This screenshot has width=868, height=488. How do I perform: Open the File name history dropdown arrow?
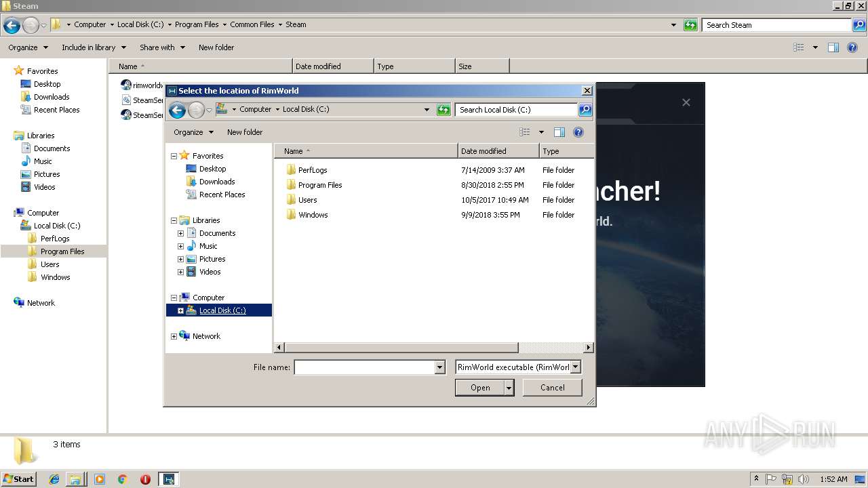440,367
